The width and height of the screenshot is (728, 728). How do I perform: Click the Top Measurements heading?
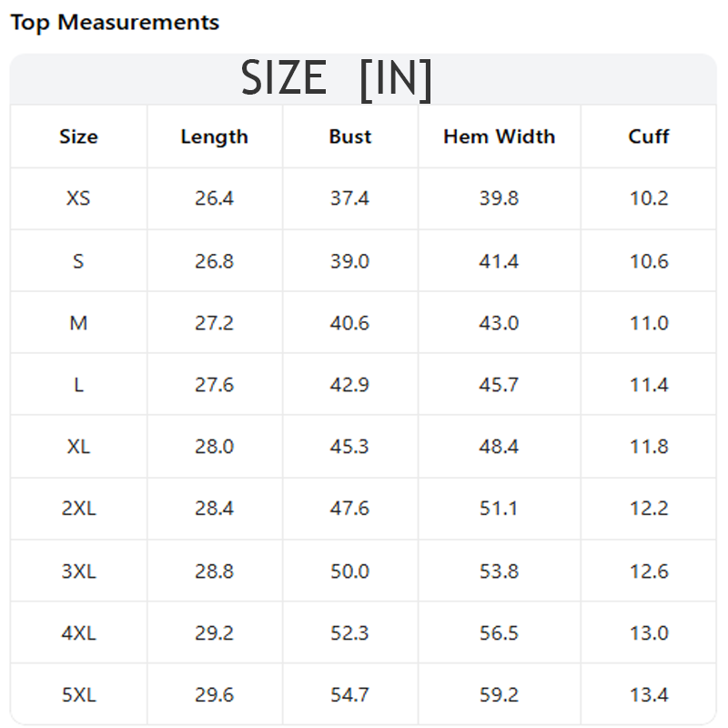(115, 23)
